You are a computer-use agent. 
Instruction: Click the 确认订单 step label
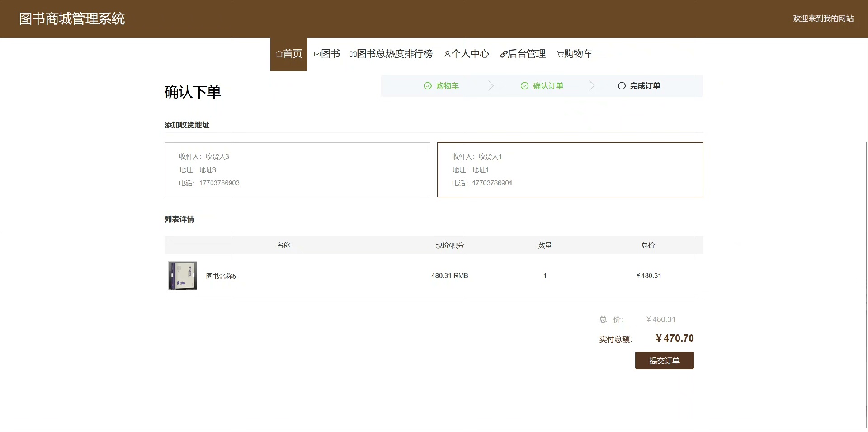pos(548,86)
